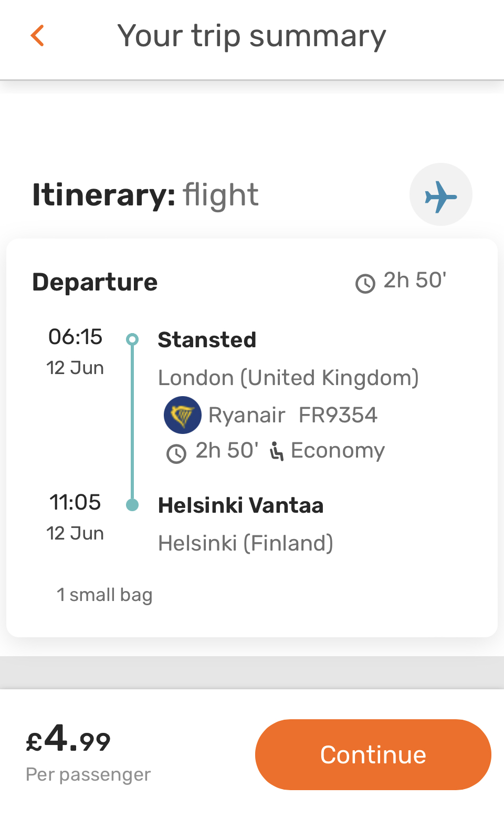
Task: Tap the hollow departure point marker
Action: click(x=132, y=339)
